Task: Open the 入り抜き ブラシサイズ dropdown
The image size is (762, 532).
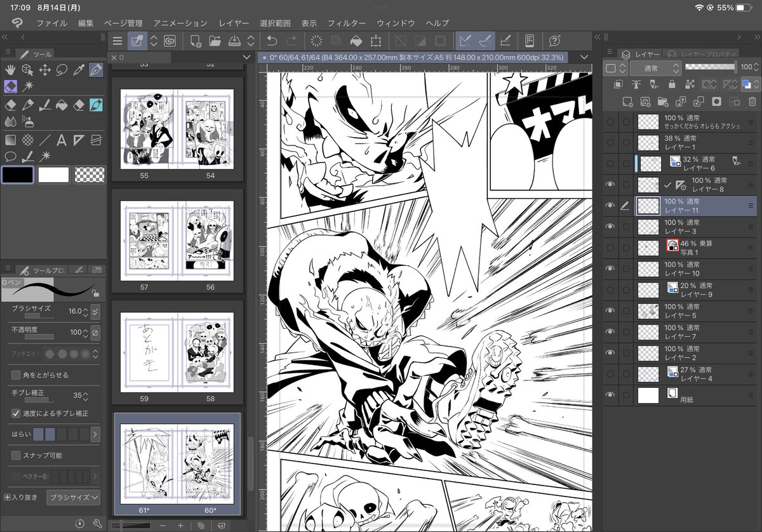Action: click(x=74, y=497)
